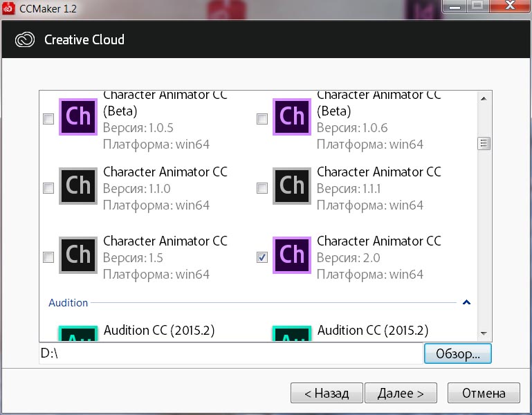
Task: Click Character Animator CC 2.0 icon
Action: pyautogui.click(x=292, y=255)
